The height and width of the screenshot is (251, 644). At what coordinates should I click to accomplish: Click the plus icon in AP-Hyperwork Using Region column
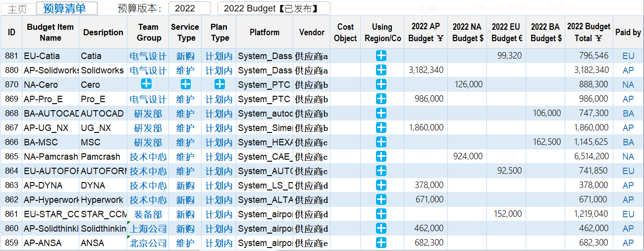381,200
